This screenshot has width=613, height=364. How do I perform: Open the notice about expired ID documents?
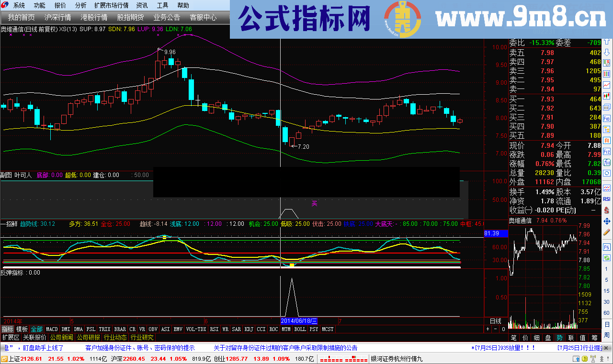[x=285, y=348]
